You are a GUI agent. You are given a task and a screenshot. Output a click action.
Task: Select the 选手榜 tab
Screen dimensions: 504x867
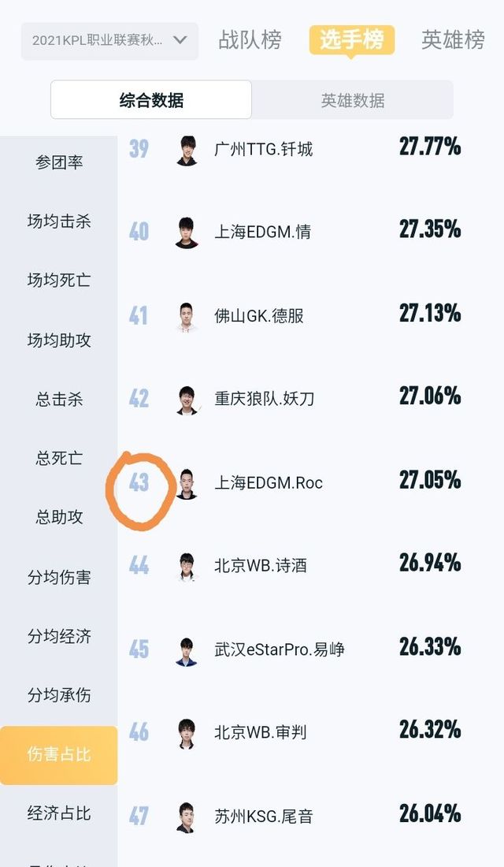click(x=351, y=40)
